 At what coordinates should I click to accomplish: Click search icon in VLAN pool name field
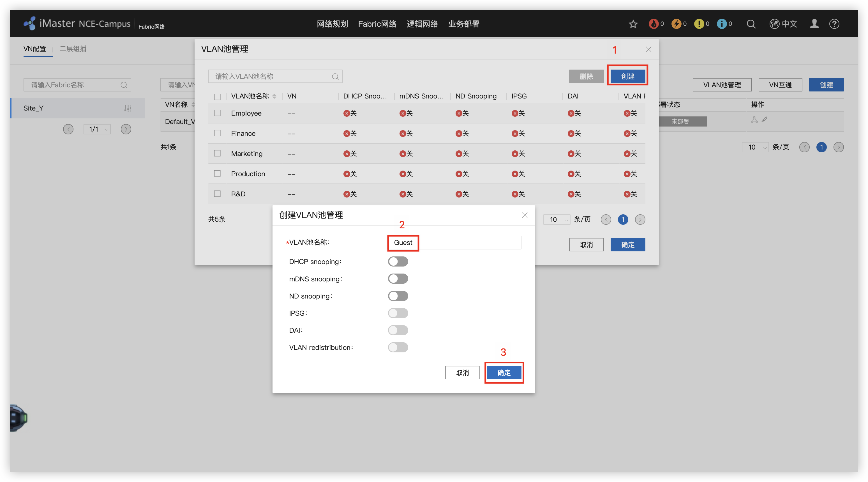335,77
